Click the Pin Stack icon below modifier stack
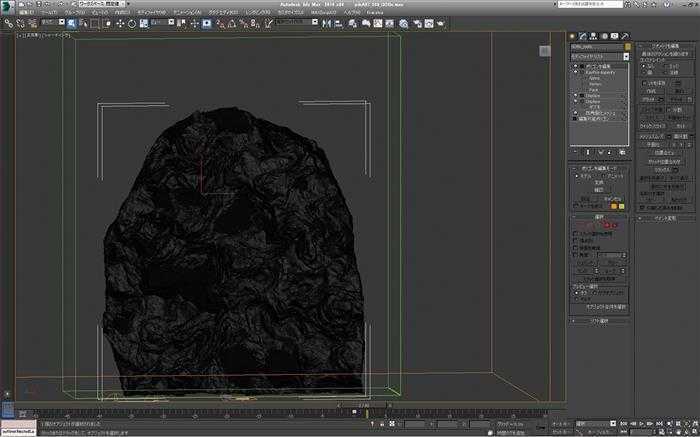The image size is (700, 437). tap(575, 152)
